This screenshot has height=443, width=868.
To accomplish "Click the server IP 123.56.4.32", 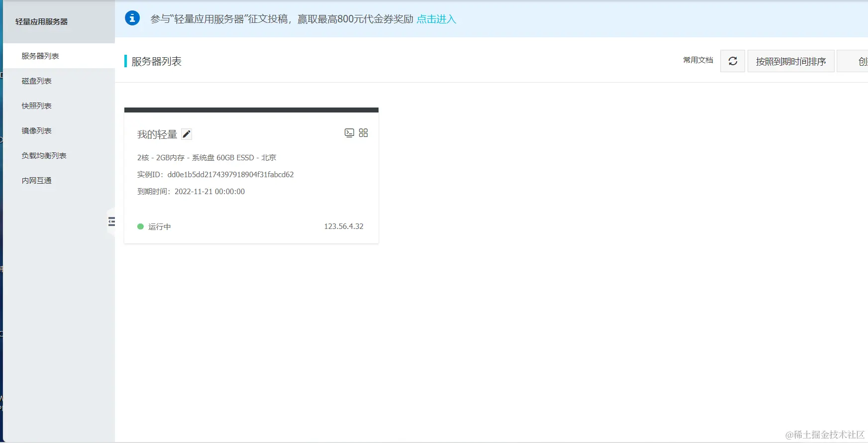I will pos(344,226).
